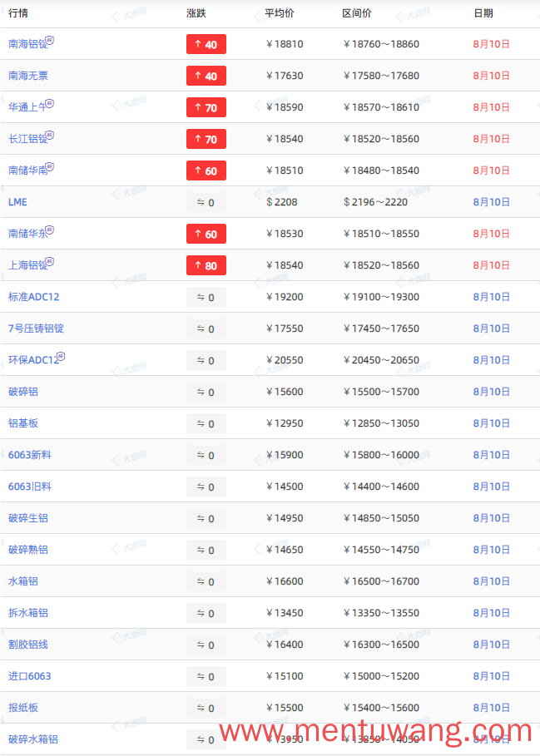
Task: Open the 破碎铝 link
Action: [23, 392]
